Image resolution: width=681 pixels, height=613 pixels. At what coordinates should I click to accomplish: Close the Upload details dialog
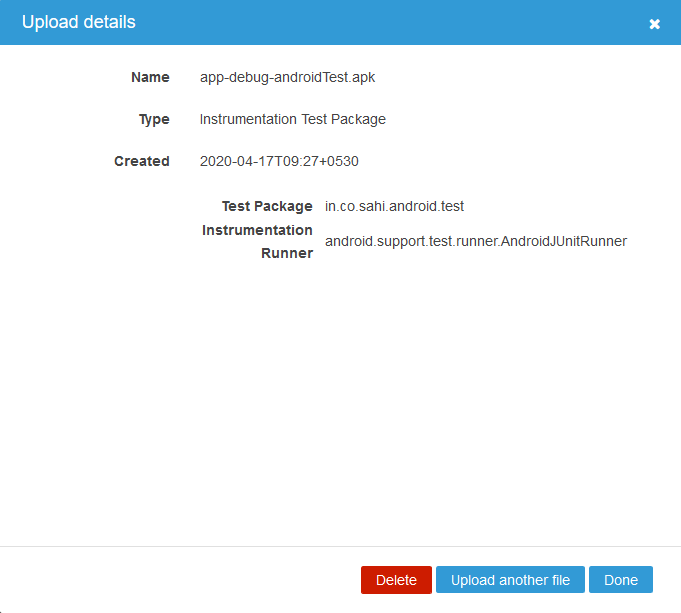pyautogui.click(x=654, y=24)
